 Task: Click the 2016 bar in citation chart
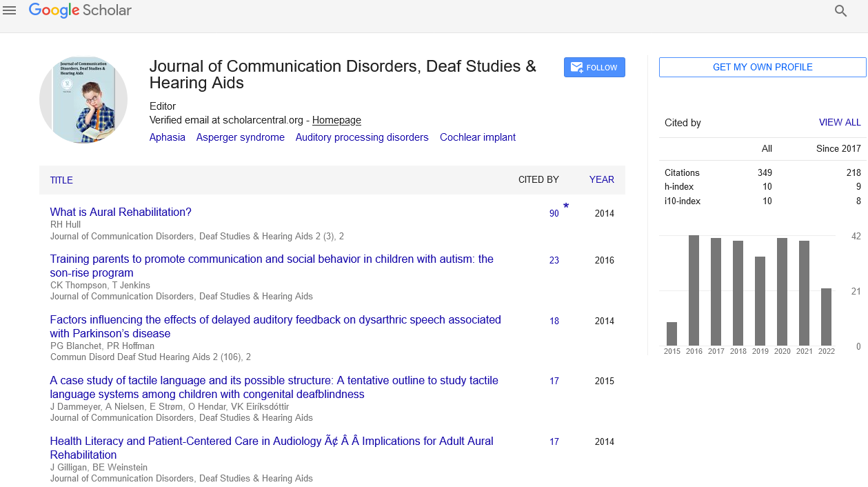[694, 290]
